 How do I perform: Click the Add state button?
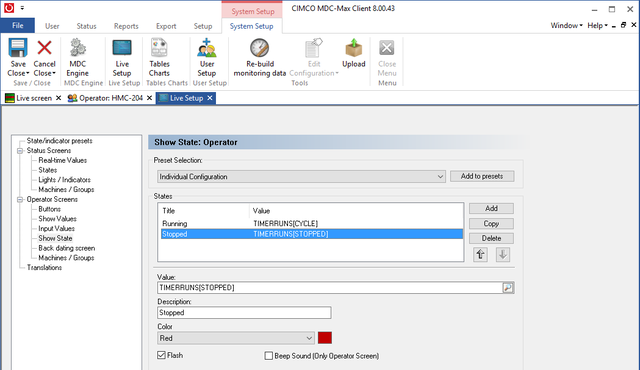(491, 208)
